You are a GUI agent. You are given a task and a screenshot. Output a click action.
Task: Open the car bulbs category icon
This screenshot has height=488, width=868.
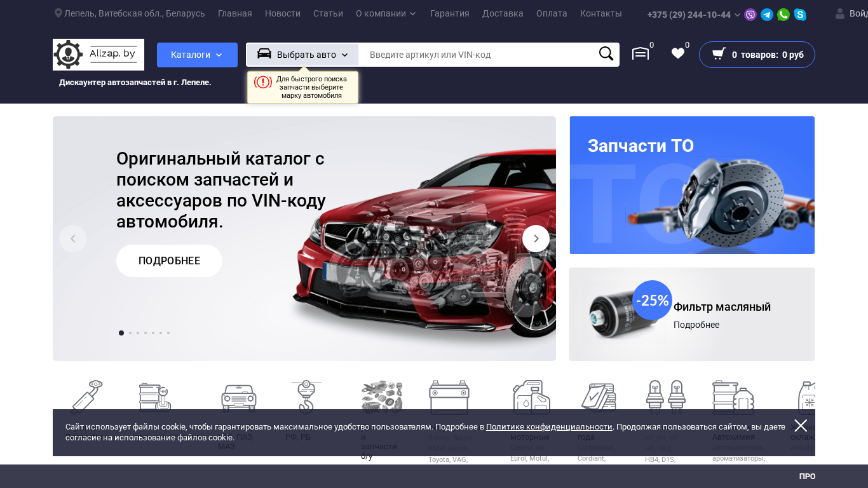(x=666, y=397)
